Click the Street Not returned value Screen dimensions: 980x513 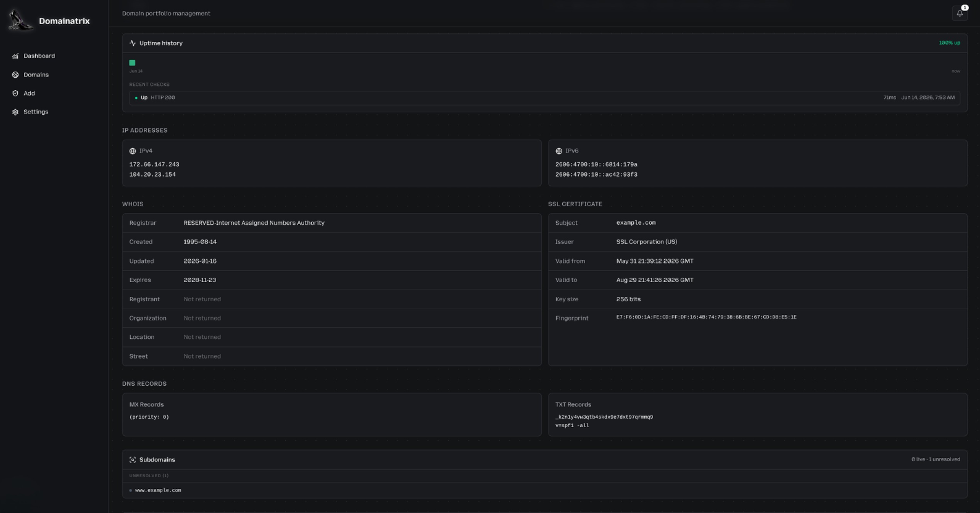point(202,356)
